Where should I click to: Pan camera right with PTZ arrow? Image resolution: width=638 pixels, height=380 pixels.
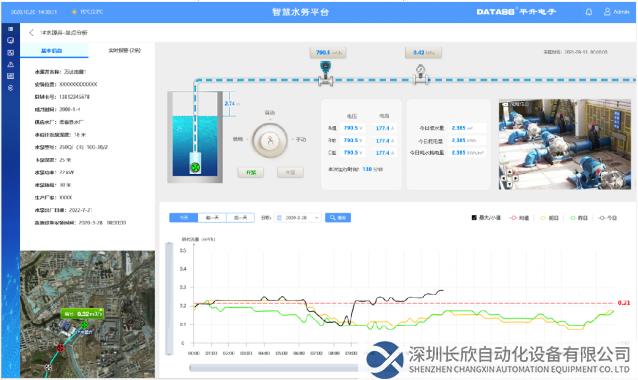point(515,178)
